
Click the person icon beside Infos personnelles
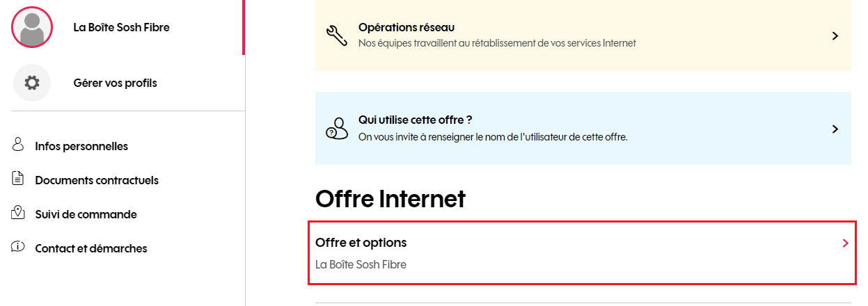click(18, 145)
